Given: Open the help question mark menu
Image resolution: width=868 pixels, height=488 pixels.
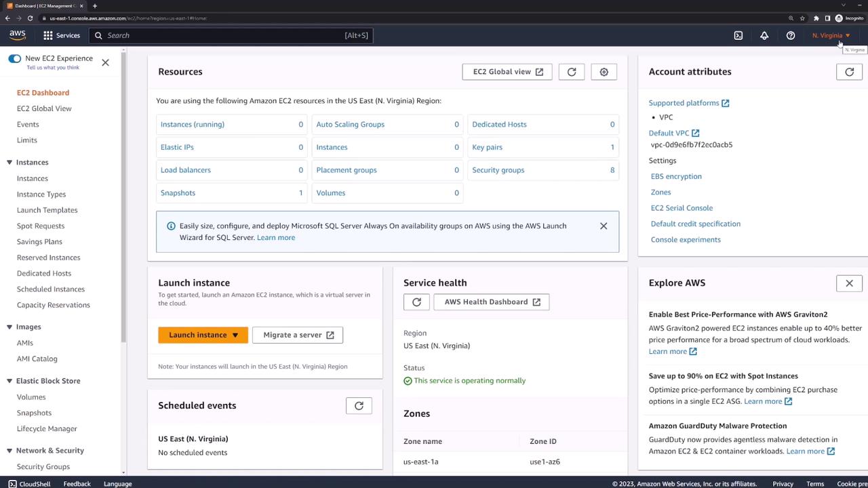Looking at the screenshot, I should coord(791,35).
